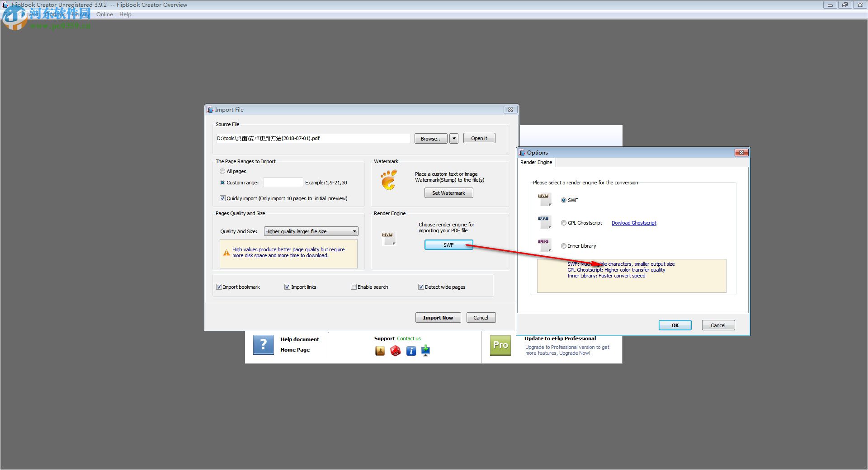Click the blue question mark help icon
This screenshot has width=868, height=470.
click(264, 345)
